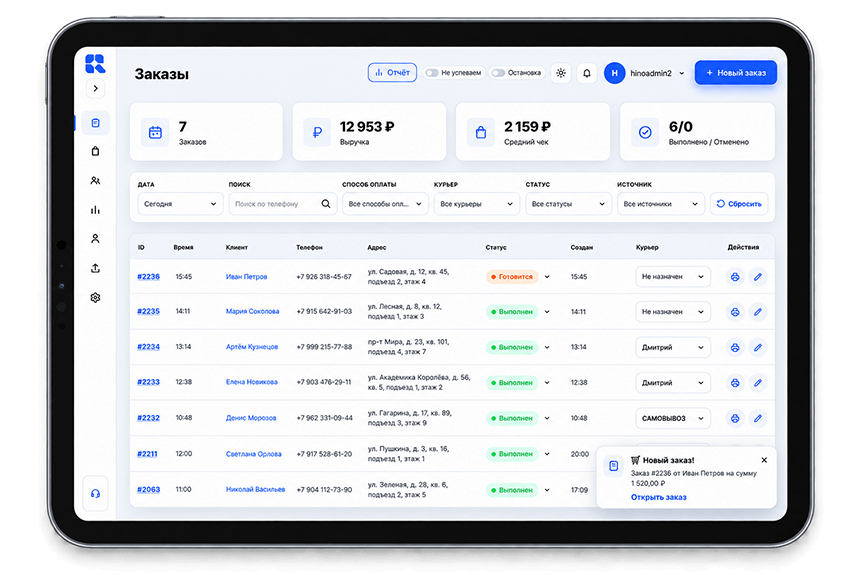The width and height of the screenshot is (862, 575).
Task: Open client 'Иван Петров'
Action: coord(246,277)
